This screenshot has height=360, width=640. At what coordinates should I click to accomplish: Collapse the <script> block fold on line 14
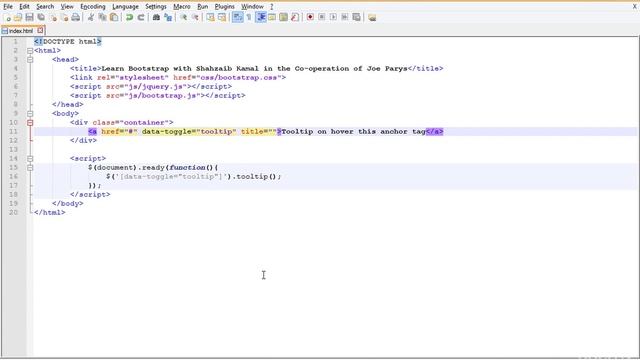pyautogui.click(x=30, y=158)
